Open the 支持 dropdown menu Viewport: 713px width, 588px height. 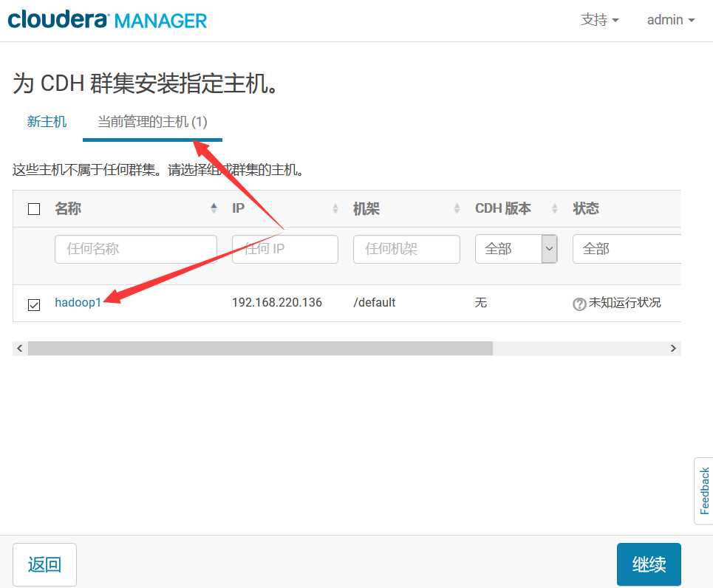tap(599, 20)
